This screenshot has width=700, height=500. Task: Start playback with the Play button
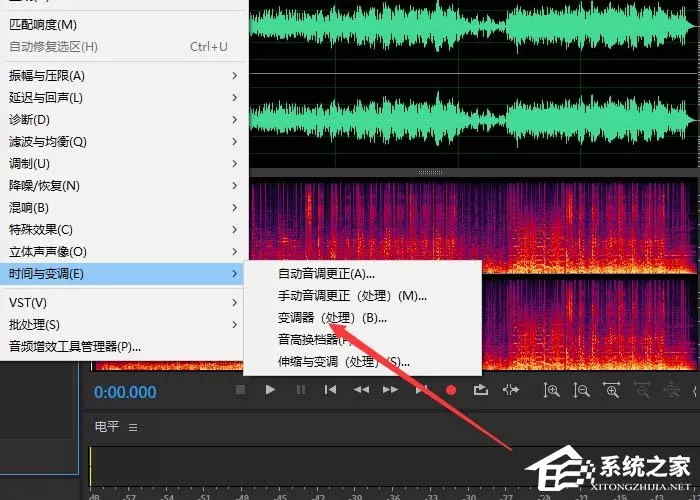(270, 390)
